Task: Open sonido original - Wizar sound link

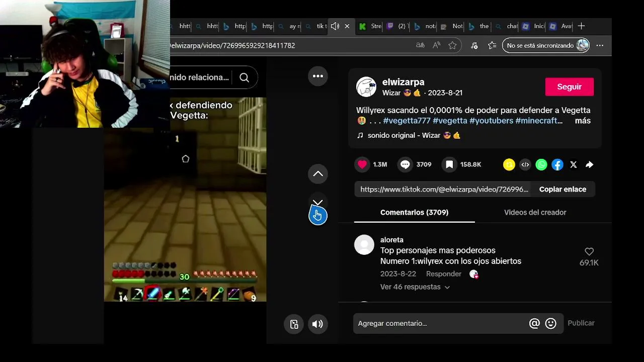Action: coord(409,135)
